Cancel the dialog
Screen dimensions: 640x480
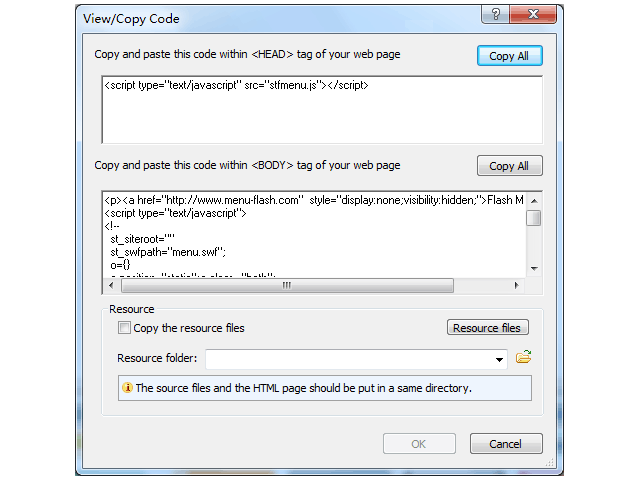click(506, 444)
